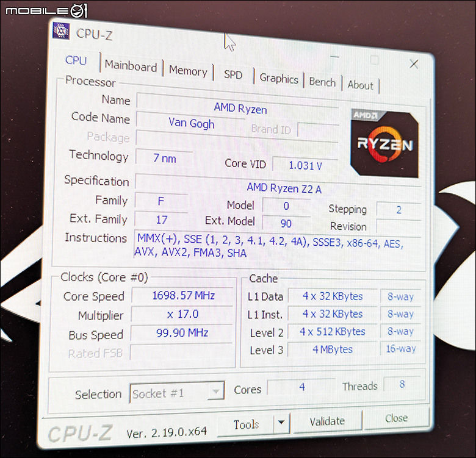The height and width of the screenshot is (458, 476).
Task: Click the Close button at bottom
Action: 397,418
